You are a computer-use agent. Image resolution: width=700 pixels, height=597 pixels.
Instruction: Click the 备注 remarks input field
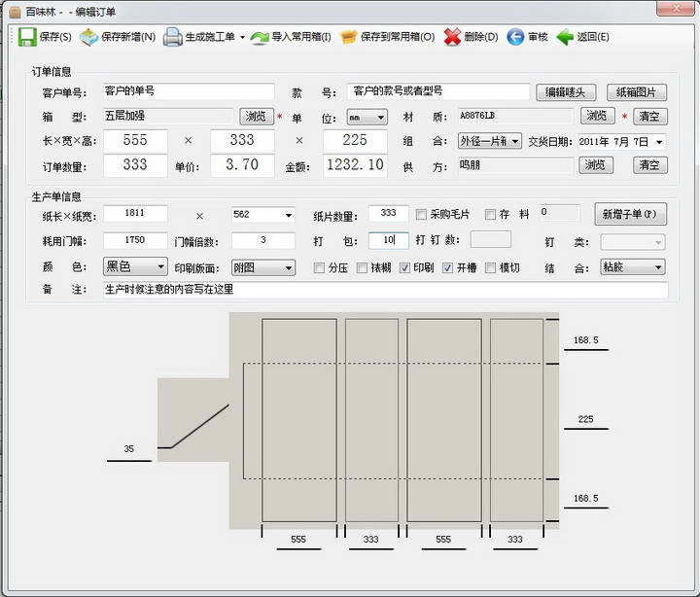[x=385, y=290]
